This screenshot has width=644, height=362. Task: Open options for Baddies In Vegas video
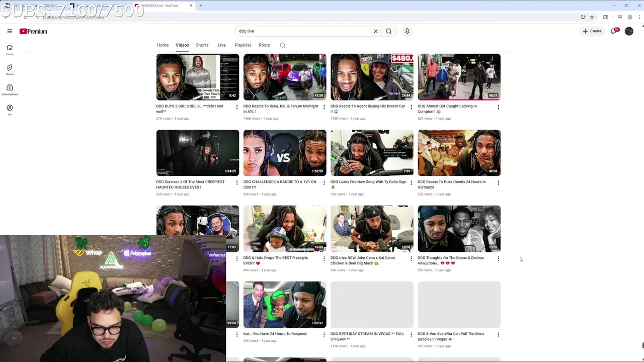498,334
